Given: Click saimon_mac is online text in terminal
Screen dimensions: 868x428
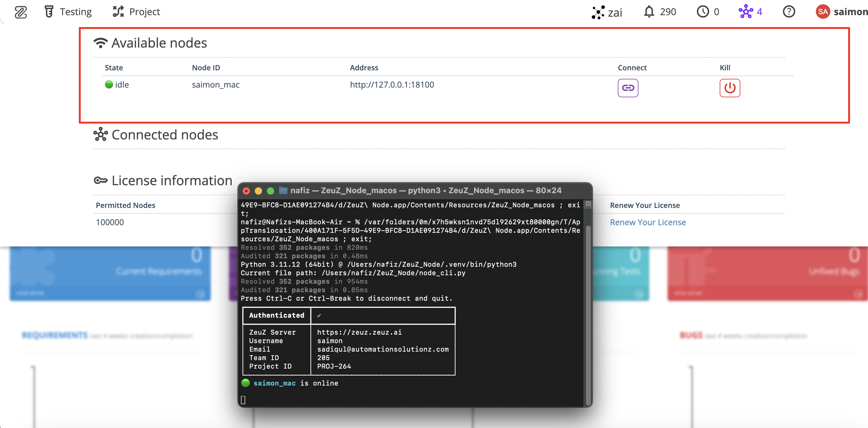Looking at the screenshot, I should click(295, 383).
